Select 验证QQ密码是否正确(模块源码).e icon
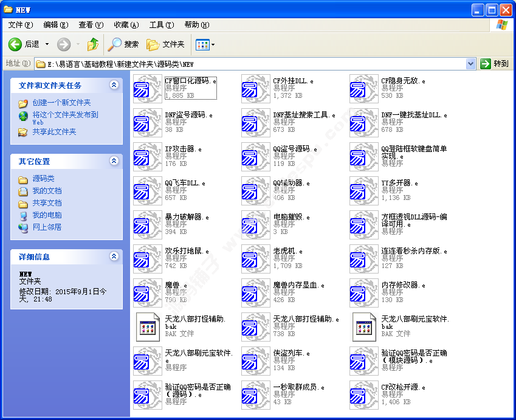Image resolution: width=516 pixels, height=420 pixels. point(364,361)
